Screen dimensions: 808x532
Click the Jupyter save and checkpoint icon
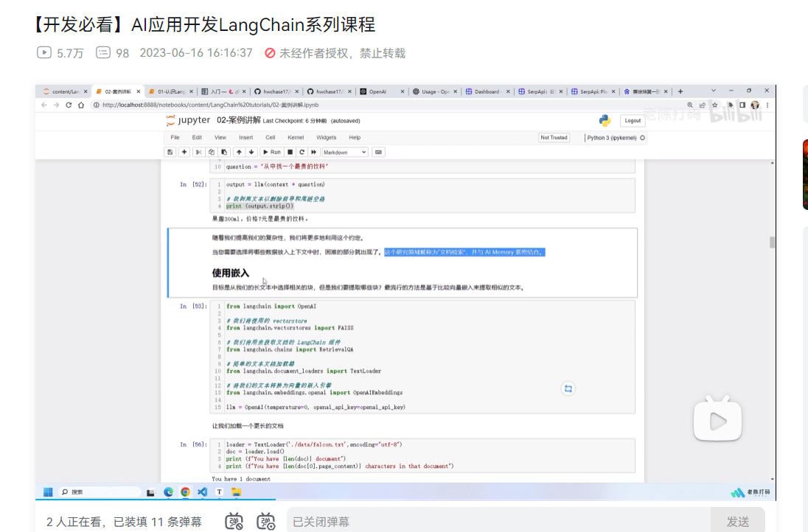click(x=170, y=153)
